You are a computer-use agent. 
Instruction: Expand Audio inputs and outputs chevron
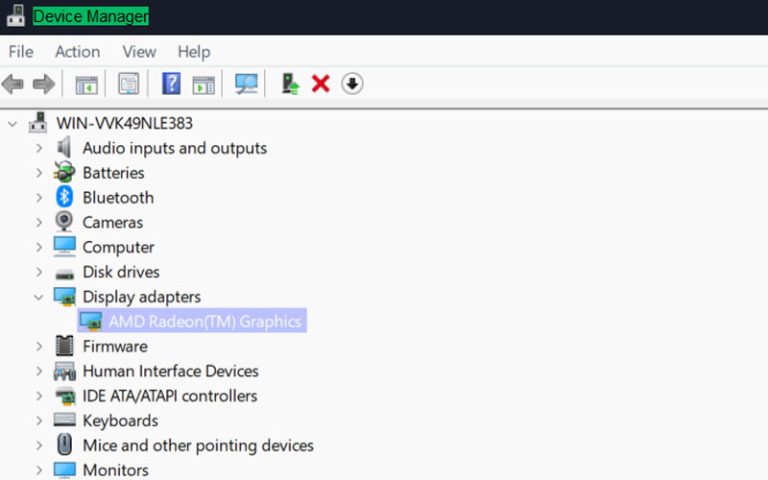click(x=39, y=148)
